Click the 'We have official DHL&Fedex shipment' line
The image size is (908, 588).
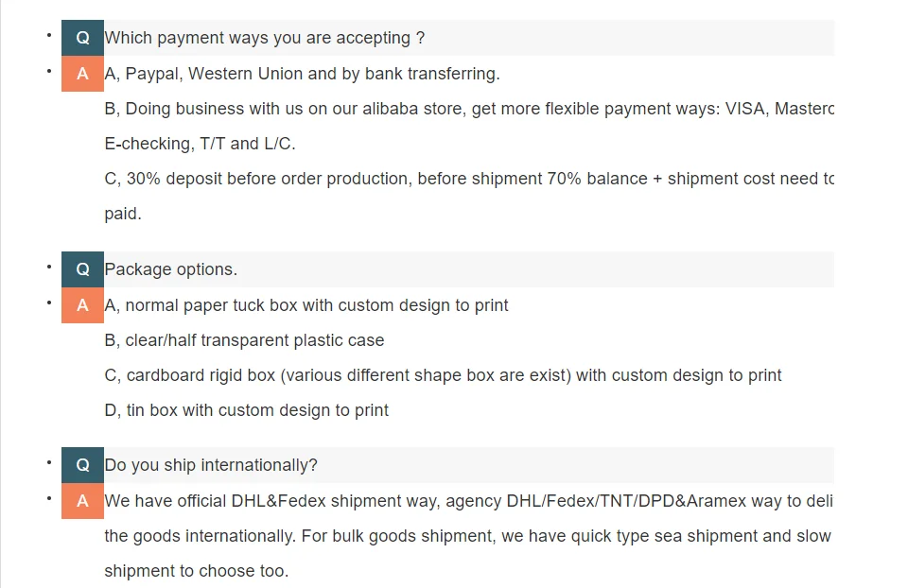tap(468, 501)
